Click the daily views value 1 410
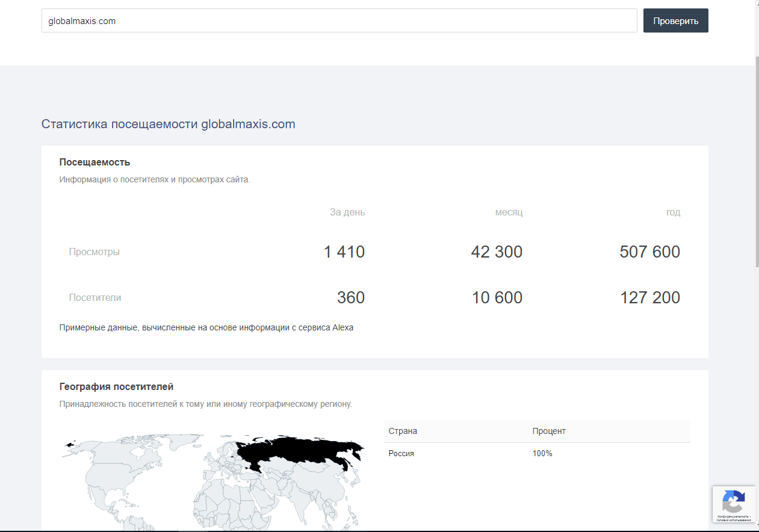The image size is (759, 532). pos(344,252)
